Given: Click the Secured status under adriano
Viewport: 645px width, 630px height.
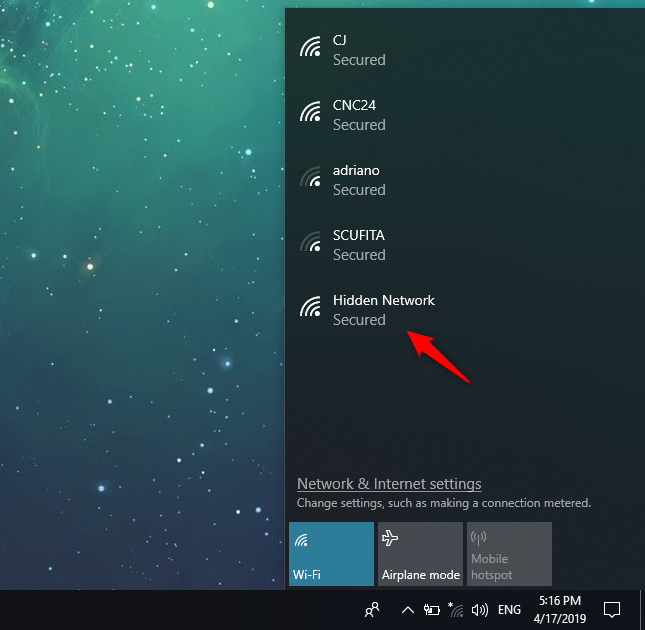Looking at the screenshot, I should point(359,190).
